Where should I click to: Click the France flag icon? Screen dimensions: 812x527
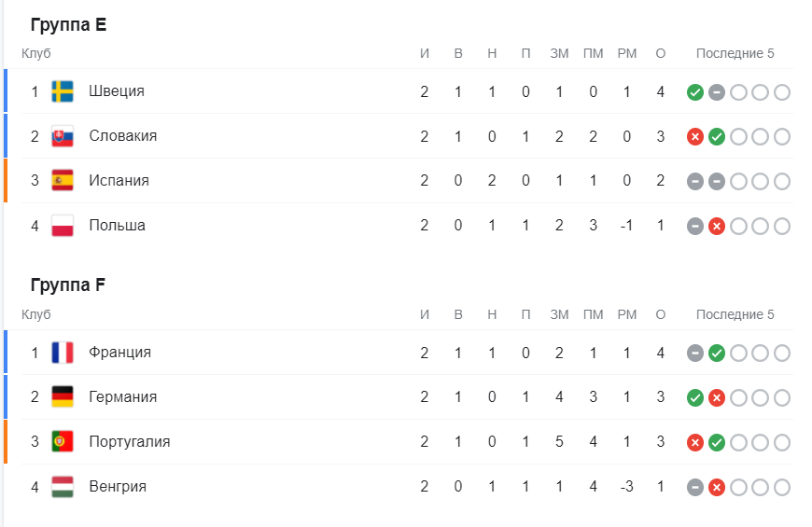(63, 353)
